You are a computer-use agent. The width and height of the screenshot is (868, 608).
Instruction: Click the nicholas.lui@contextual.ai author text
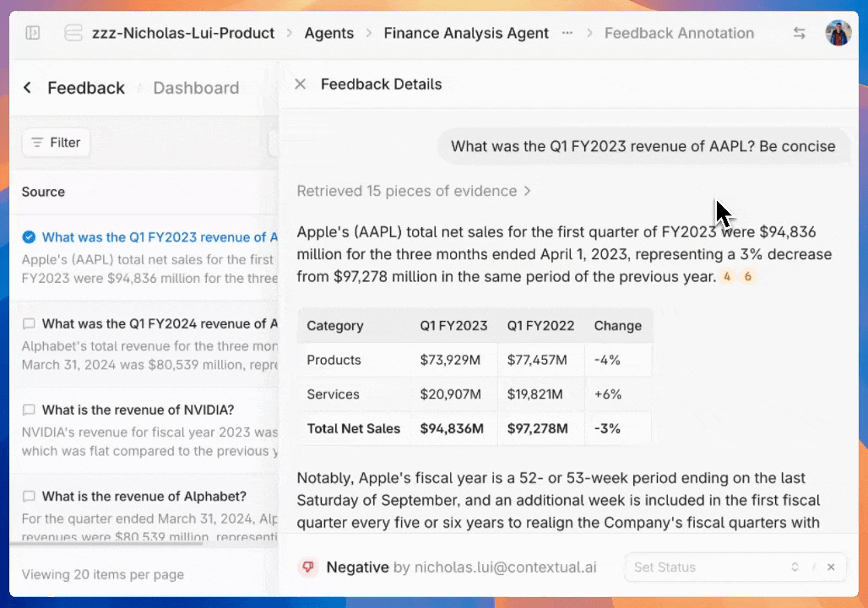click(506, 567)
